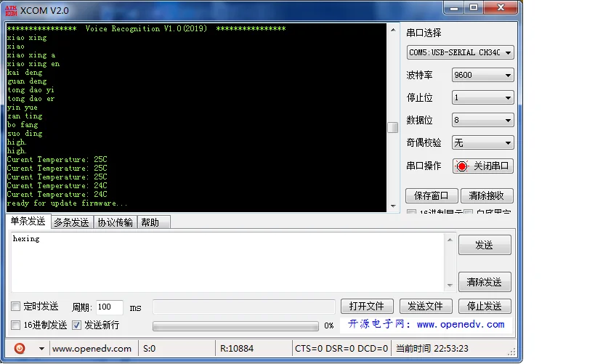Viewport: 595px width, 364px height.
Task: Click the CTS=0 DSR=0 DCD=0 status
Action: pos(341,349)
